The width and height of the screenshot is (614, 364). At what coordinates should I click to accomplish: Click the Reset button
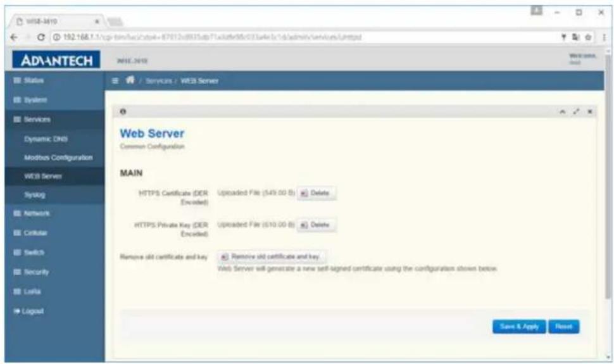click(563, 327)
